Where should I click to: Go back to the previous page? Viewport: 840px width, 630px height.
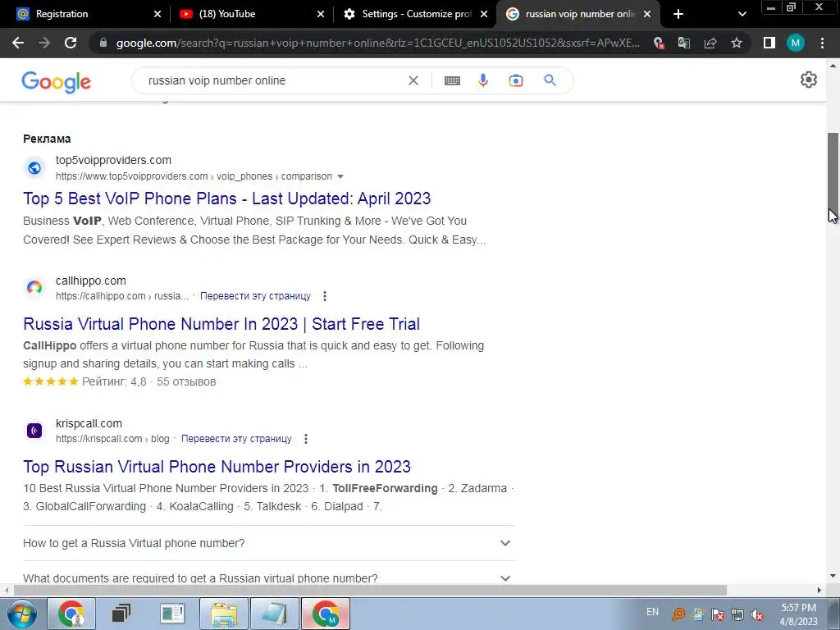tap(18, 43)
